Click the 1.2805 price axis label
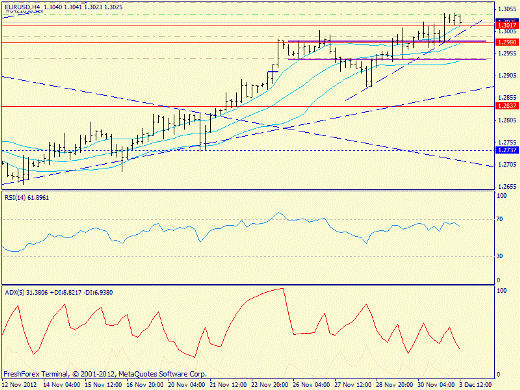Viewport: 520px width, 390px height. (x=507, y=120)
